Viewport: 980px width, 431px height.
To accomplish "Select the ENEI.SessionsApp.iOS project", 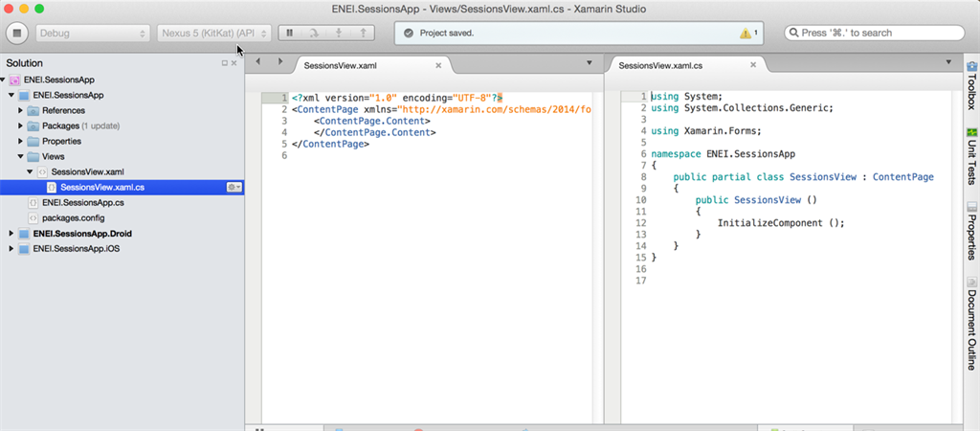I will [77, 249].
